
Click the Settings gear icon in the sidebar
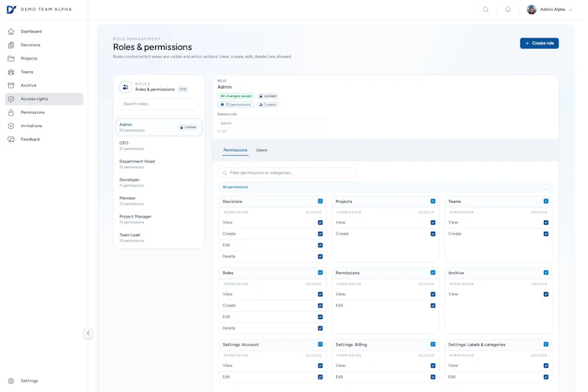coord(11,381)
